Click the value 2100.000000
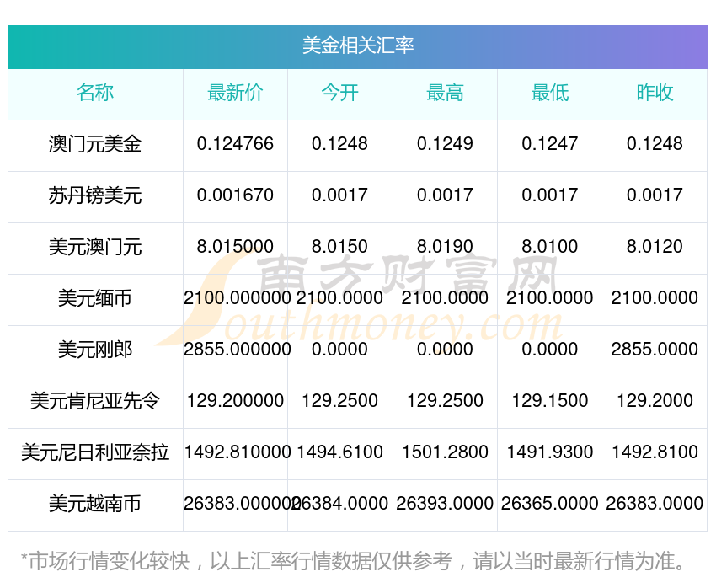The height and width of the screenshot is (588, 716). tap(237, 298)
